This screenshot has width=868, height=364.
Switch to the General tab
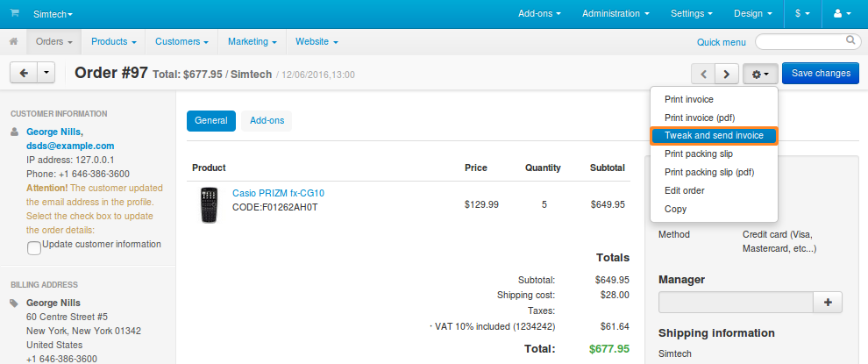(211, 121)
